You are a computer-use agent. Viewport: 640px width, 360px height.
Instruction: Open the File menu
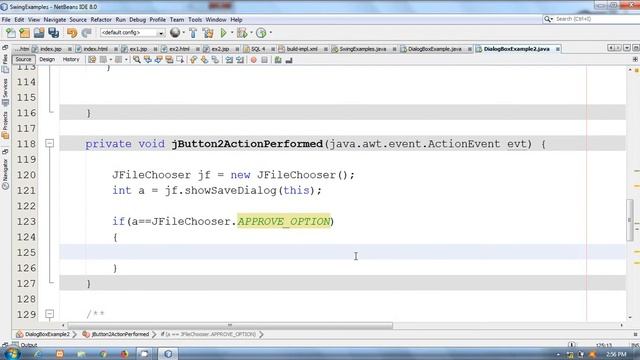[x=6, y=20]
